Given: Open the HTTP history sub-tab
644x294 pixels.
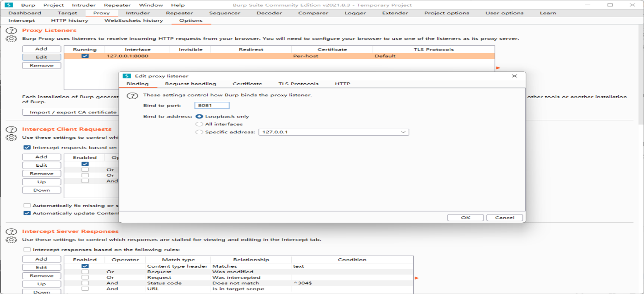Looking at the screenshot, I should tap(69, 20).
